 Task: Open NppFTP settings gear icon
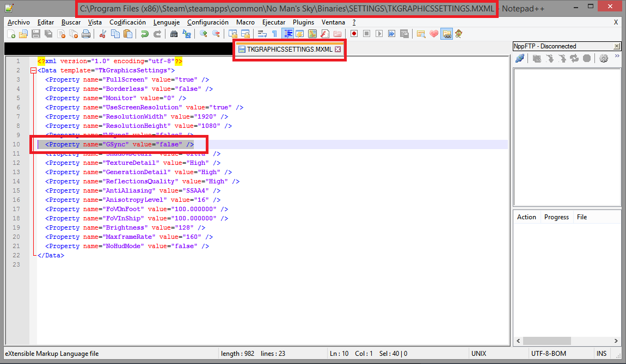click(604, 59)
